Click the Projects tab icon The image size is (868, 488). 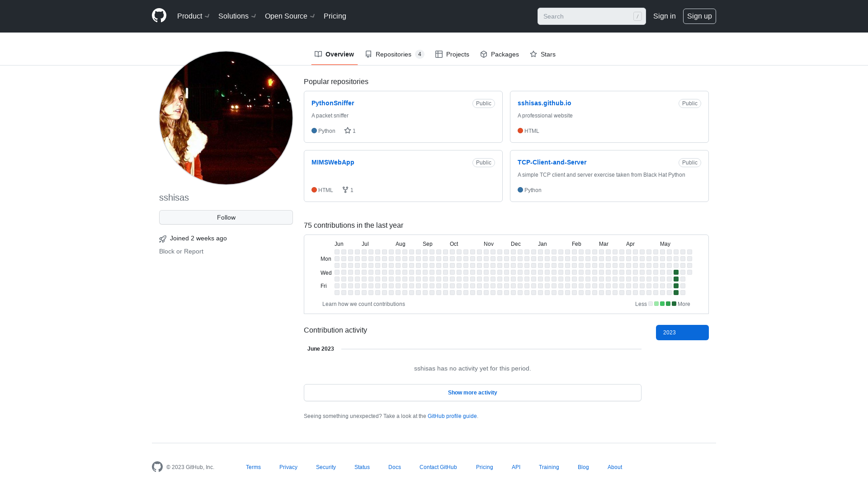click(x=439, y=54)
